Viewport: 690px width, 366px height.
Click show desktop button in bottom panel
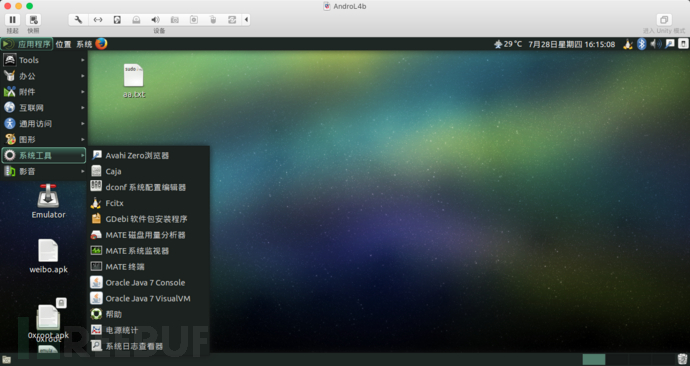pyautogui.click(x=6, y=360)
